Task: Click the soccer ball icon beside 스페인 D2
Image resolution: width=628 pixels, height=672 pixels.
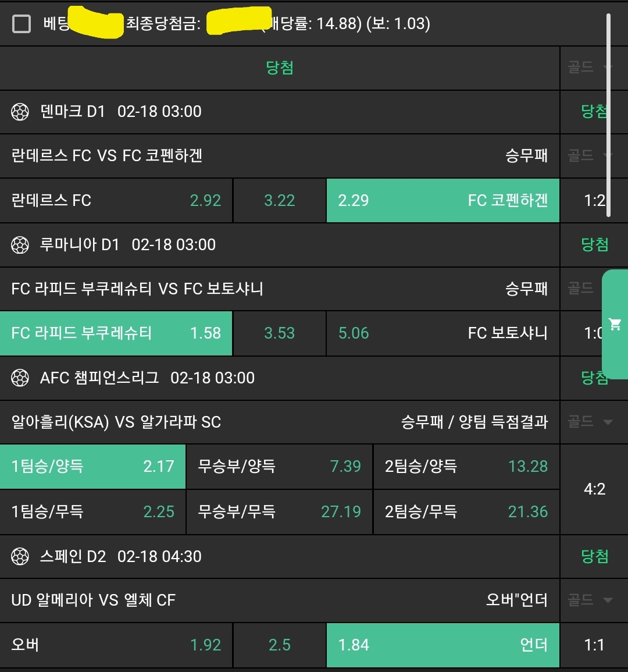Action: coord(20,557)
